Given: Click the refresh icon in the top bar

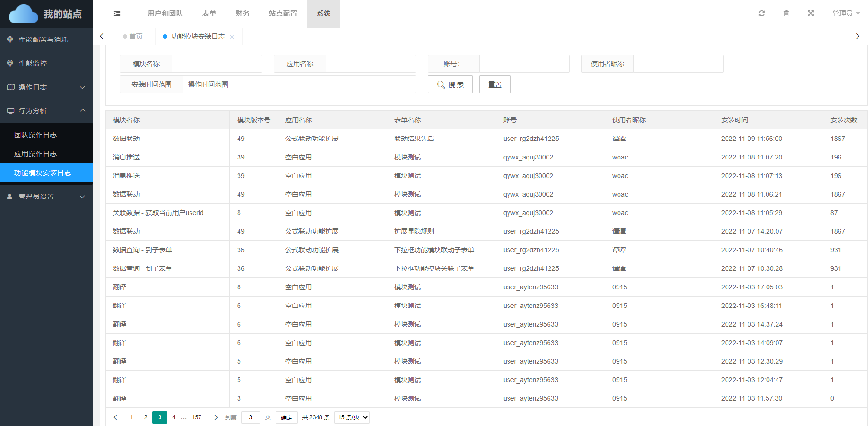Looking at the screenshot, I should pyautogui.click(x=762, y=13).
